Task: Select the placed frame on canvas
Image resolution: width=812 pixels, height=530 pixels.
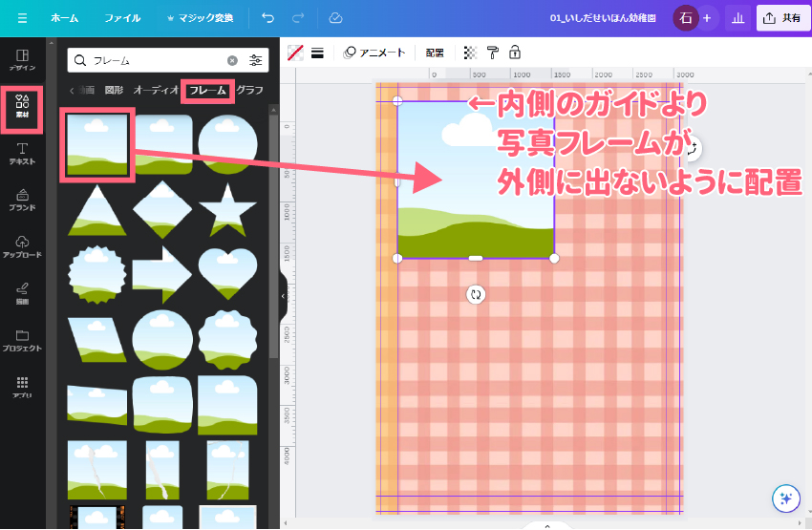Action: point(476,180)
